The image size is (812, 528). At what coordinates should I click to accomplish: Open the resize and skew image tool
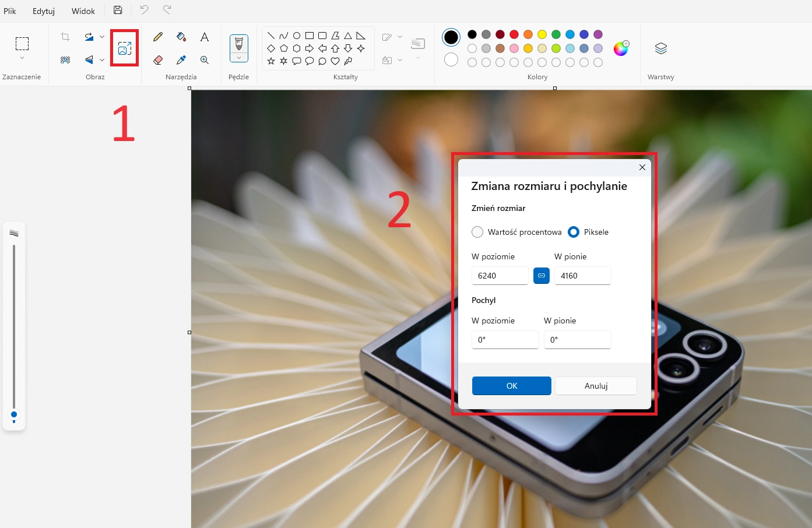(125, 48)
